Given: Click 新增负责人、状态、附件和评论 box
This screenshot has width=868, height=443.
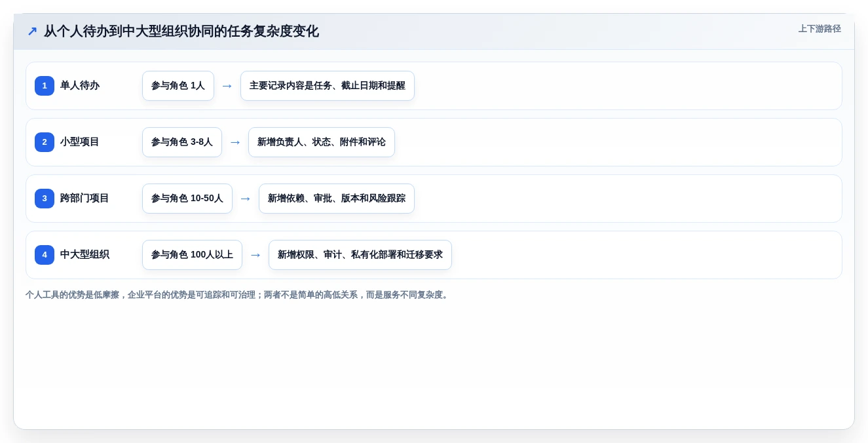Looking at the screenshot, I should pos(322,142).
